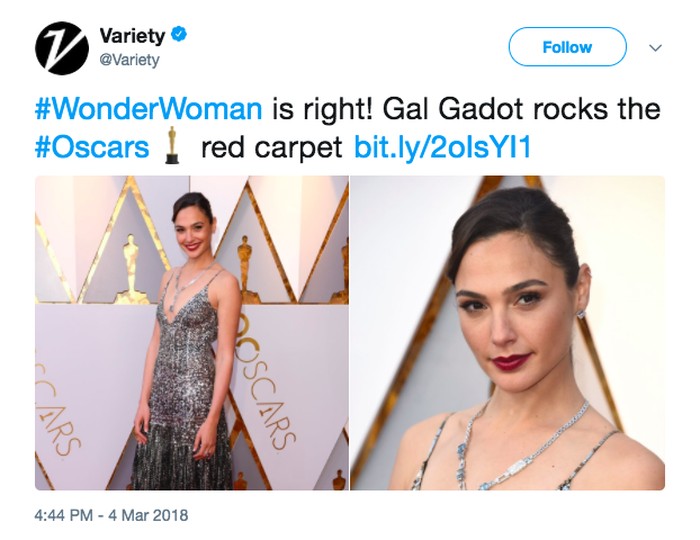
Task: Click the Variety profile avatar logo
Action: click(62, 47)
